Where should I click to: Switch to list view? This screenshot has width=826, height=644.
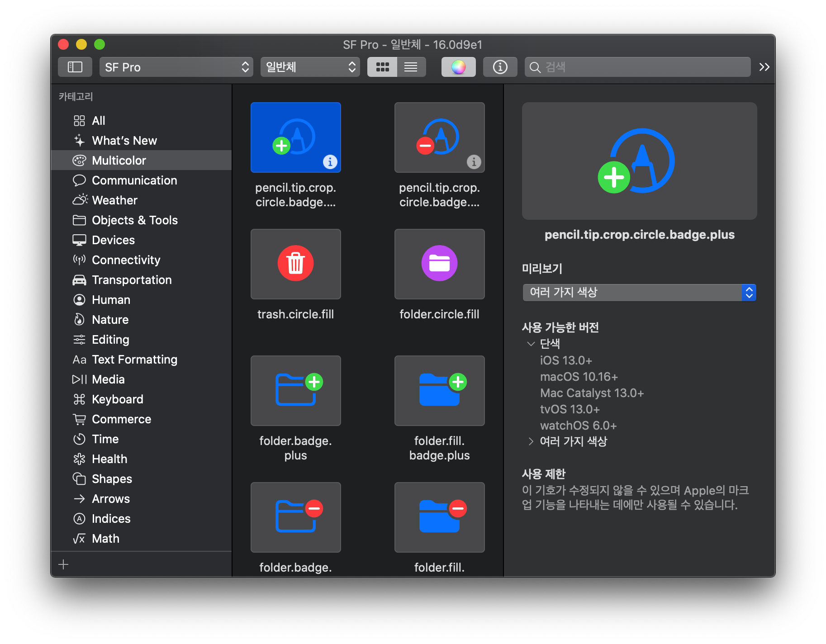(411, 67)
